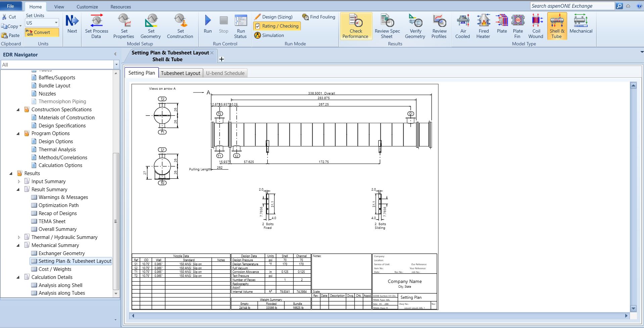The image size is (644, 328).
Task: Select Air Cooled model type
Action: (463, 26)
